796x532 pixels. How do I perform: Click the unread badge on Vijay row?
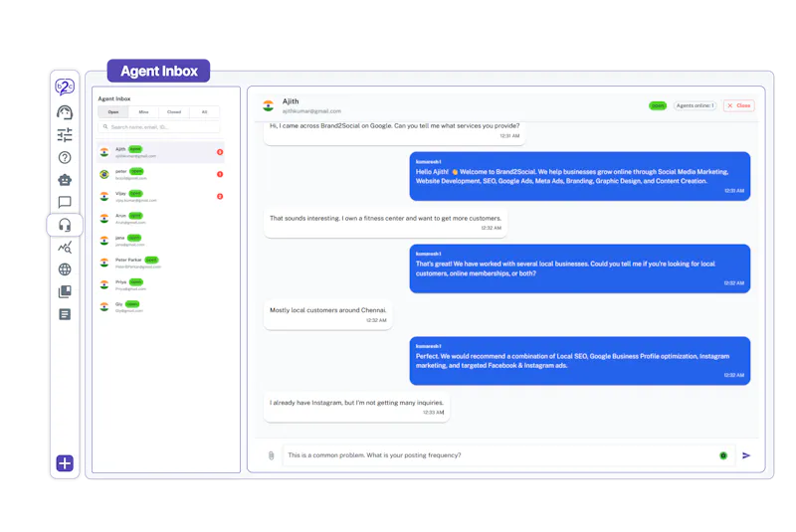(x=220, y=196)
